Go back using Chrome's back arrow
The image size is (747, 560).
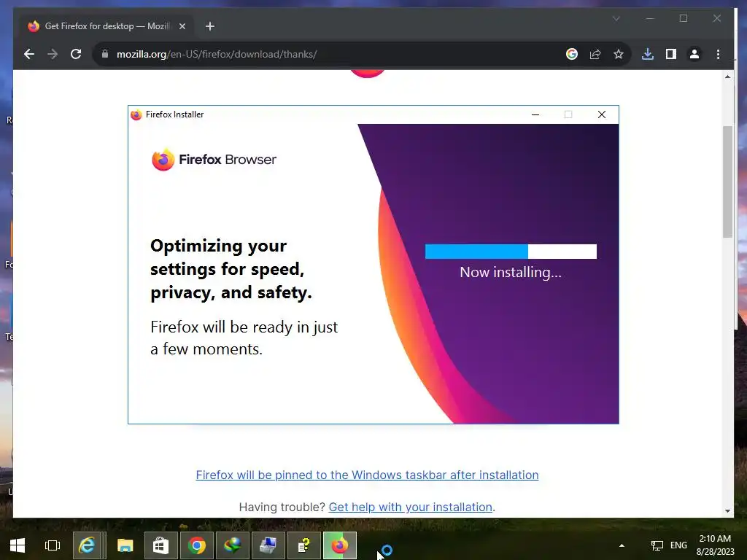tap(29, 54)
